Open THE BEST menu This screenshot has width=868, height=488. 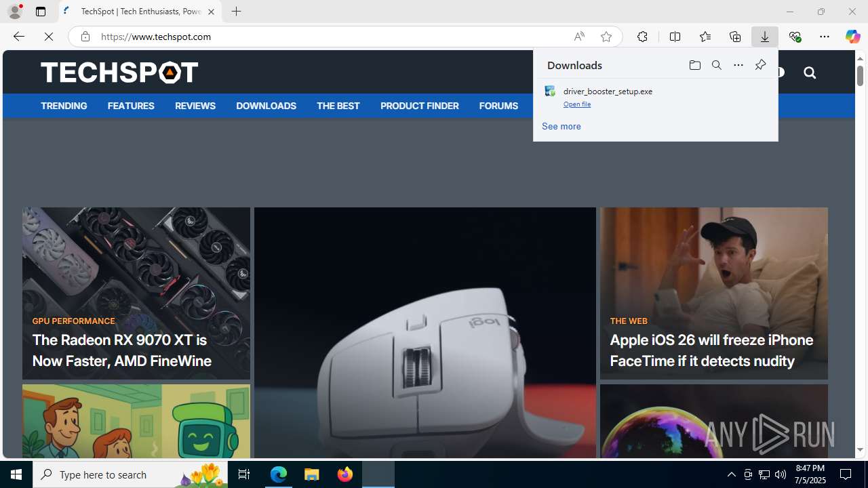338,106
